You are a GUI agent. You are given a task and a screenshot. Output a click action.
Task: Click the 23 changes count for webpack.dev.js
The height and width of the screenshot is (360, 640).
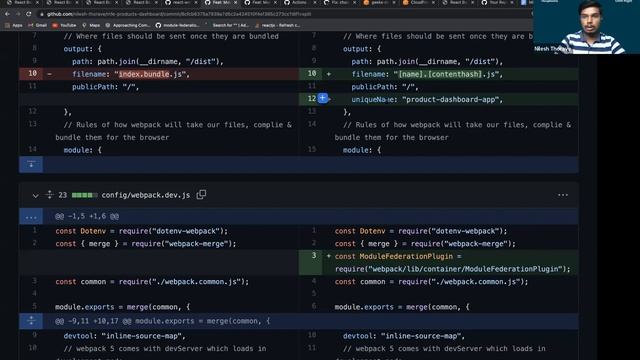point(62,195)
